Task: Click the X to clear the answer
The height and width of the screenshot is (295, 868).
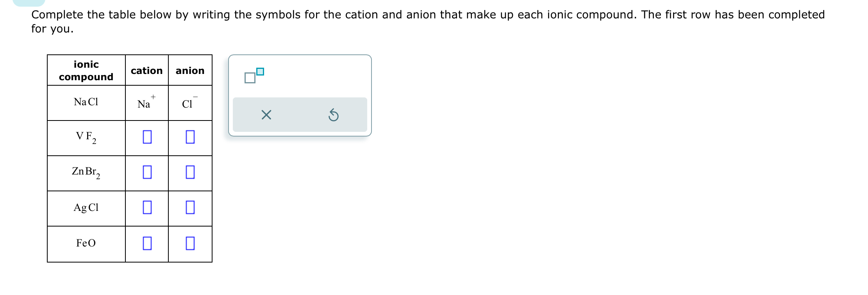Action: tap(266, 115)
